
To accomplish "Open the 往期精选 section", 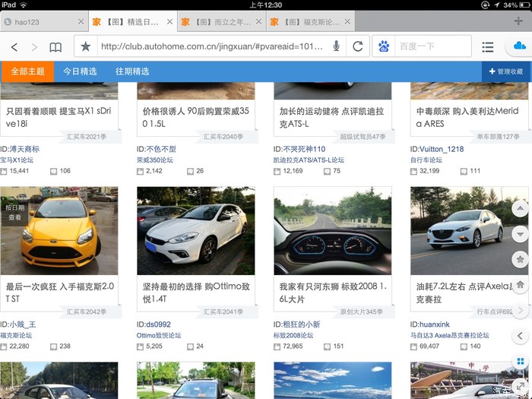I will 132,71.
